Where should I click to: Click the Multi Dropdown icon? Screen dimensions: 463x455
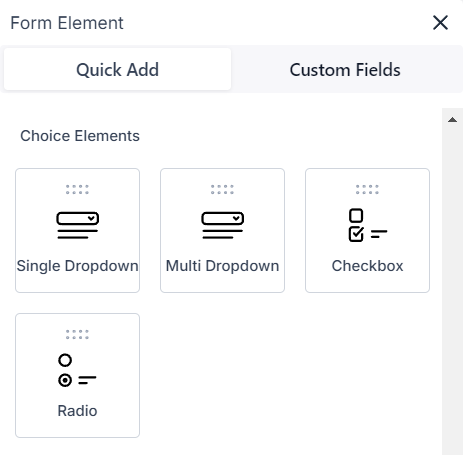click(x=222, y=225)
